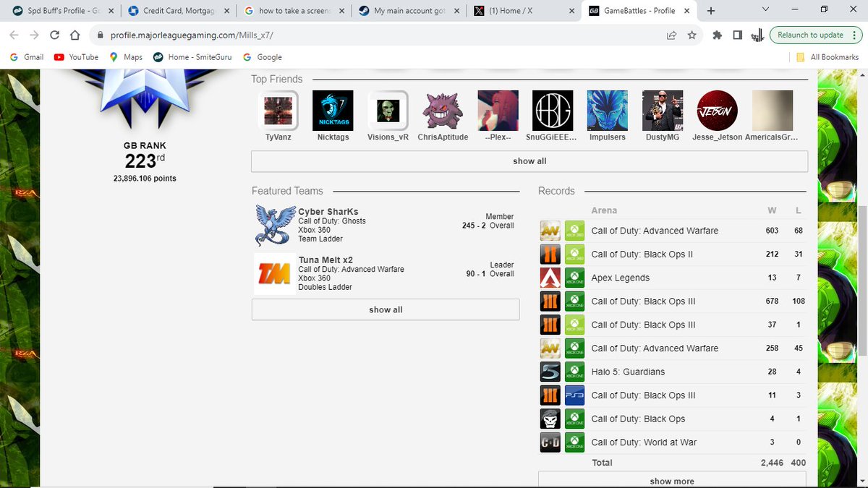Open All Bookmarks folder

[x=827, y=57]
